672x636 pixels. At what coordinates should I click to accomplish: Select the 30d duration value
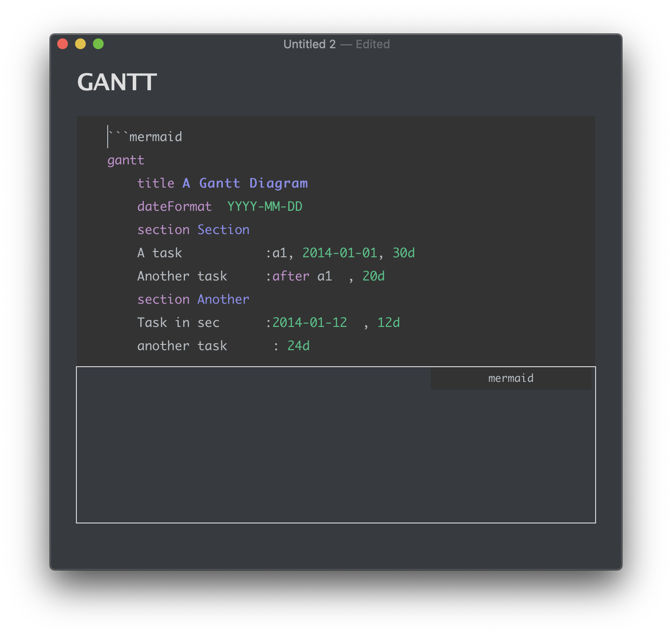pos(403,253)
